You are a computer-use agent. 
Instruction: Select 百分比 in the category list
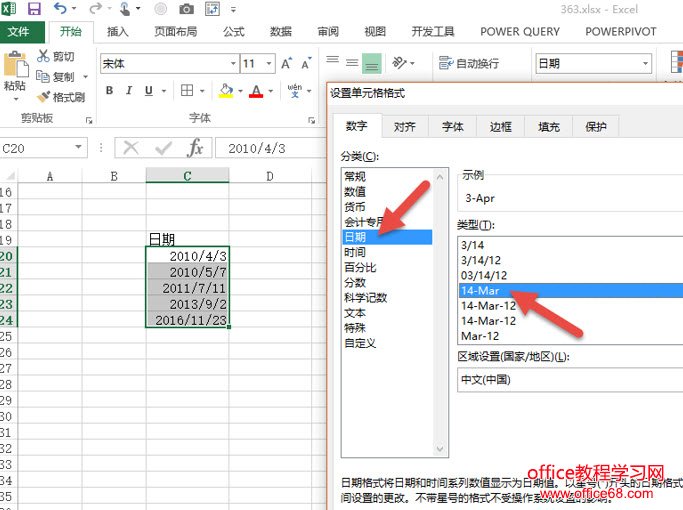point(387,267)
